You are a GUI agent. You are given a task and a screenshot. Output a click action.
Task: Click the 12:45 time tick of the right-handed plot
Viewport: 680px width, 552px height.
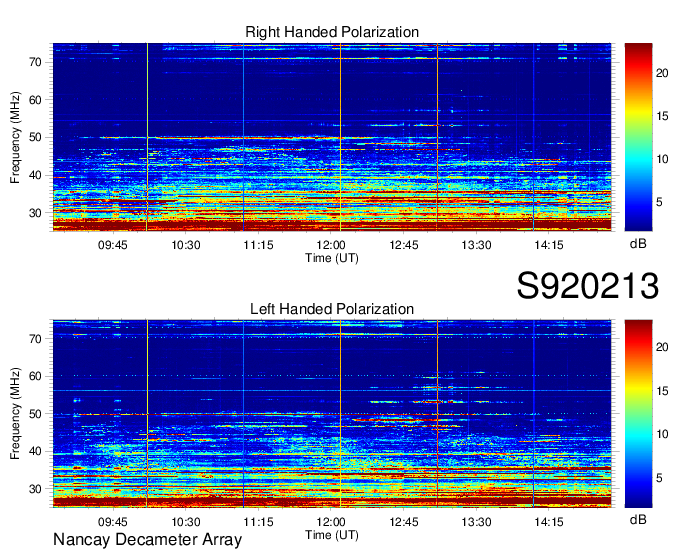(404, 245)
